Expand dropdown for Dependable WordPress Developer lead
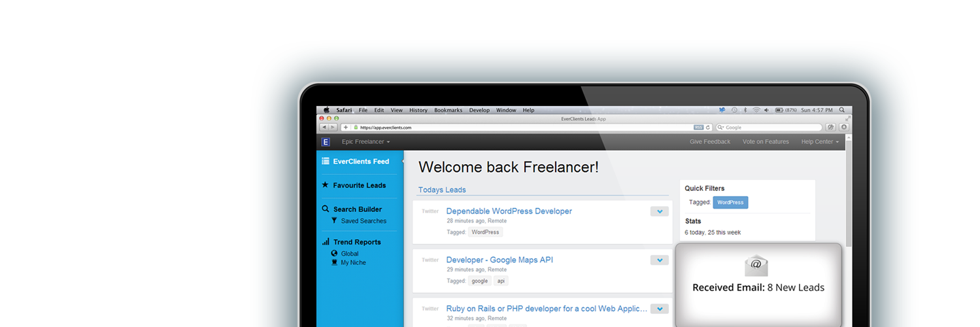Screen dimensions: 980x327 pos(660,211)
